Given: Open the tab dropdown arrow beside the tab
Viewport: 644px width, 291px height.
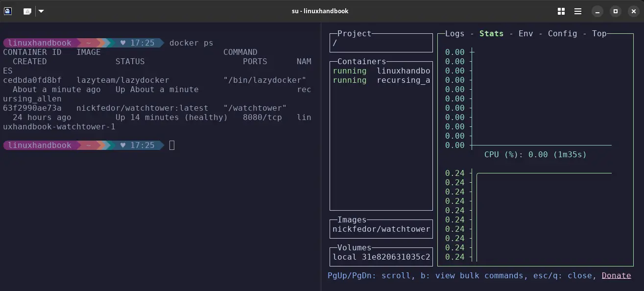Looking at the screenshot, I should [41, 11].
